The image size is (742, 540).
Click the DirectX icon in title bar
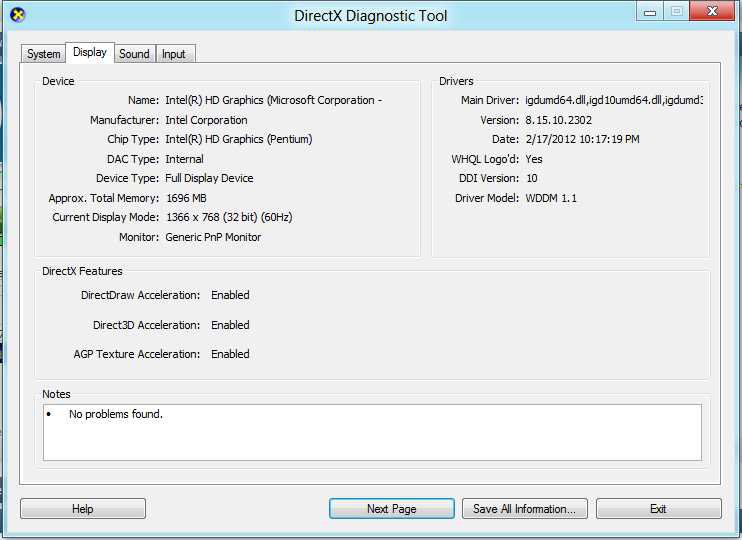(x=17, y=15)
